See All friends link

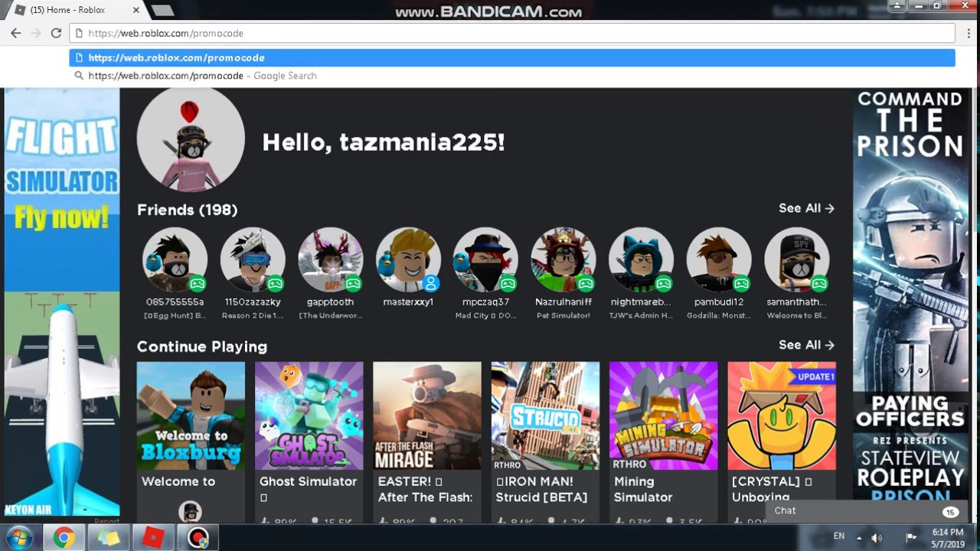coord(806,208)
